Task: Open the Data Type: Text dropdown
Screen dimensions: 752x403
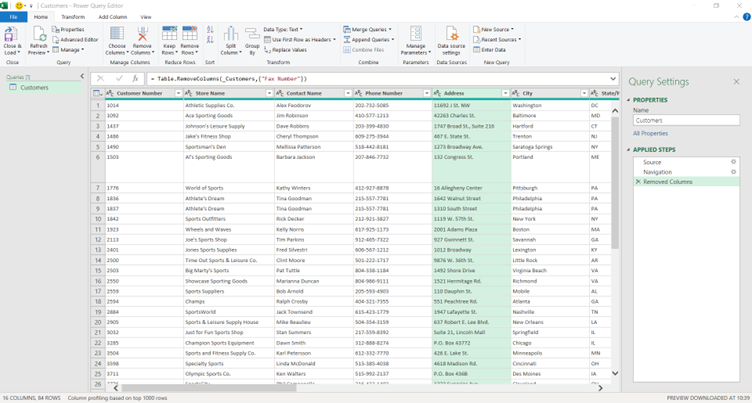Action: tap(283, 30)
